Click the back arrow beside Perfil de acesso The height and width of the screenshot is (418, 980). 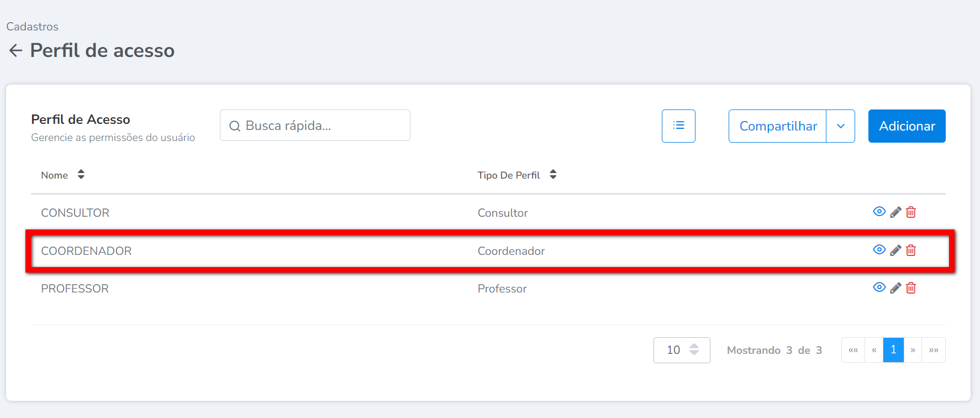[x=15, y=51]
